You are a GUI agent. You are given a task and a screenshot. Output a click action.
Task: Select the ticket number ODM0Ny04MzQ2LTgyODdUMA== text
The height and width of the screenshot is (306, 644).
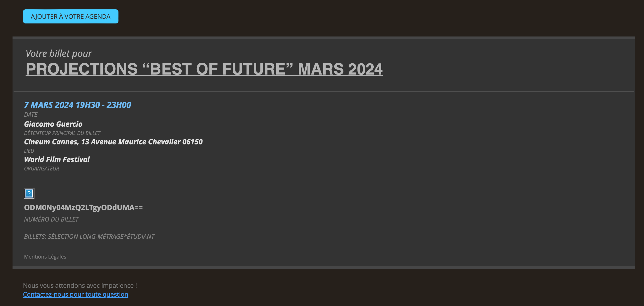[x=84, y=207]
